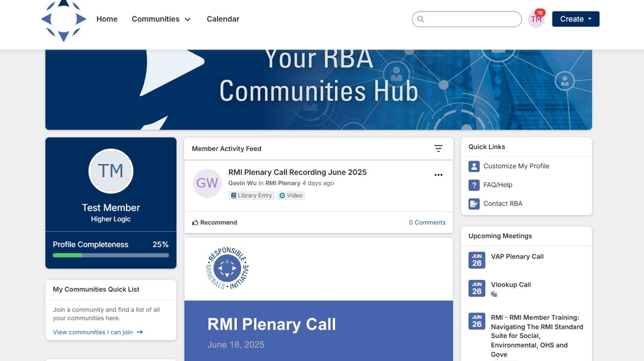Screen dimensions: 644x361
Task: Open the three-dot post options menu
Action: click(x=438, y=175)
